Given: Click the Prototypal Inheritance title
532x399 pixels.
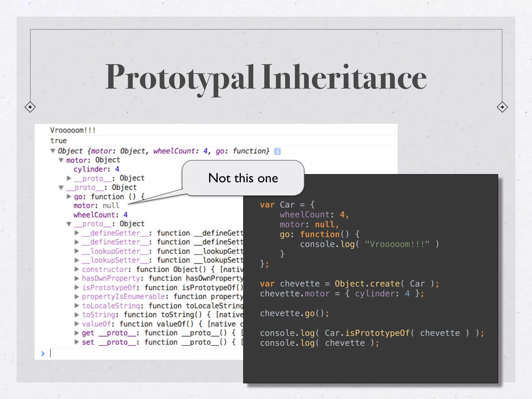Looking at the screenshot, I should [x=265, y=77].
